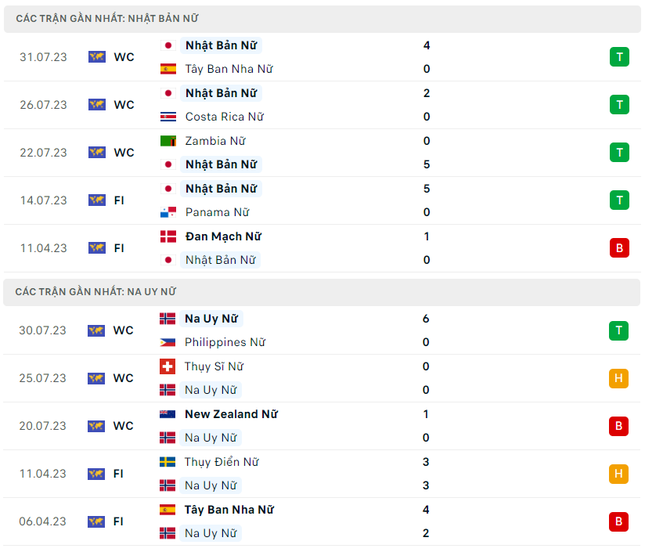Open the Zambia Nữ team link

pyautogui.click(x=215, y=141)
